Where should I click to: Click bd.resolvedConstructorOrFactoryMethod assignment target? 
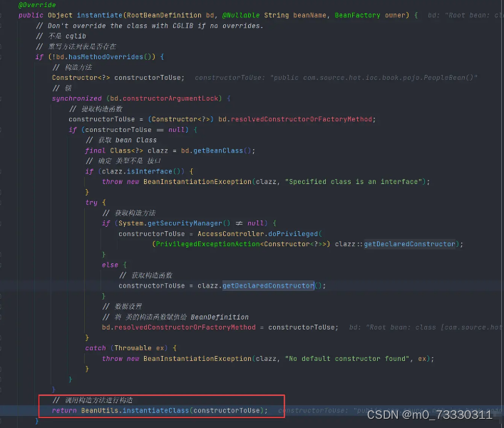click(x=179, y=327)
